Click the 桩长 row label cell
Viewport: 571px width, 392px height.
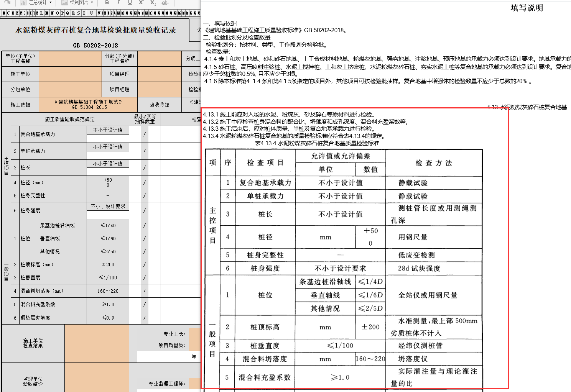coord(53,167)
